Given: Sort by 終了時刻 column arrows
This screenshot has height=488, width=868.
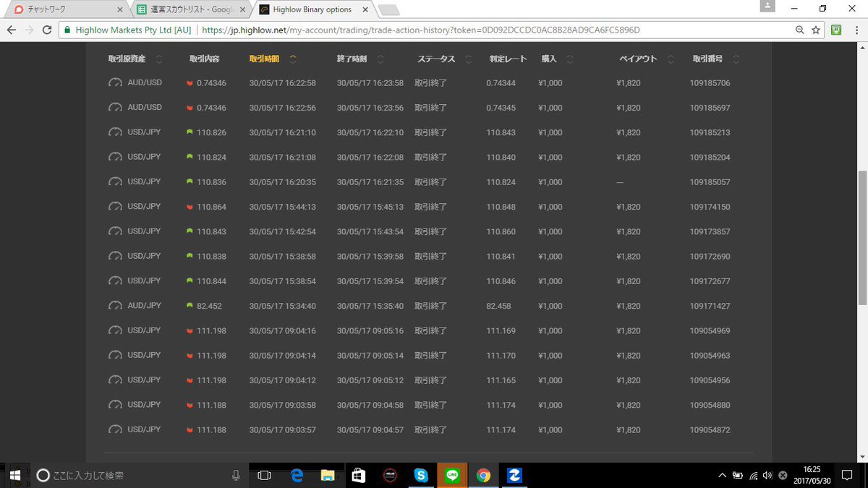Looking at the screenshot, I should 380,59.
